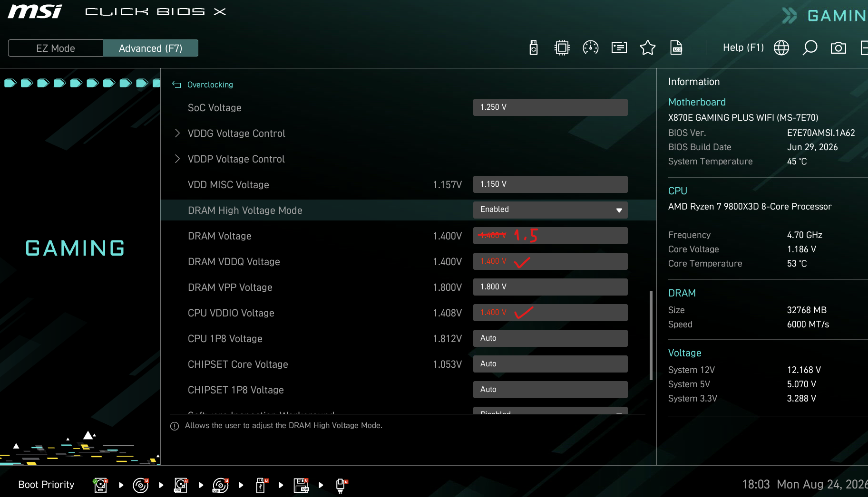868x497 pixels.
Task: Click CHIPSET 1P8 Voltage Auto field
Action: [550, 390]
